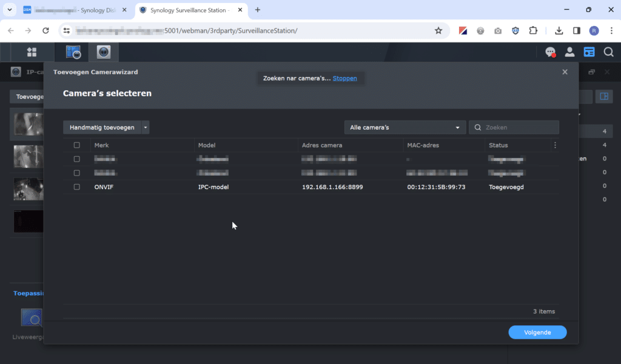Click the Volgende button
This screenshot has height=364, width=621.
(537, 333)
